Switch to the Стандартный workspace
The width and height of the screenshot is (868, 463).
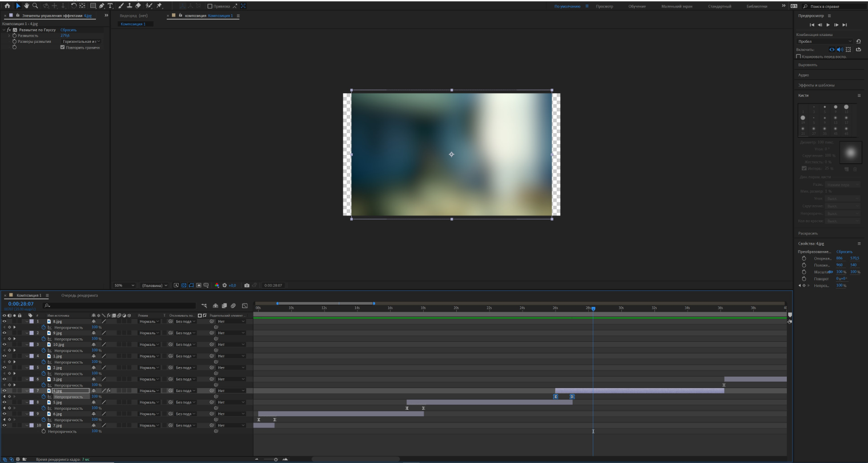point(720,6)
